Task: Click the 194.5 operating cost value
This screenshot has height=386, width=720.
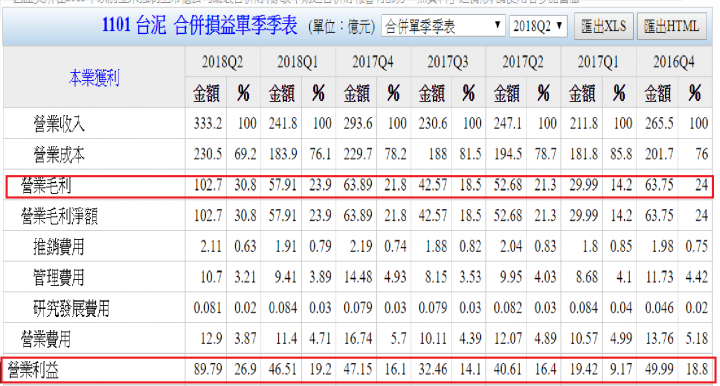Action: [508, 154]
